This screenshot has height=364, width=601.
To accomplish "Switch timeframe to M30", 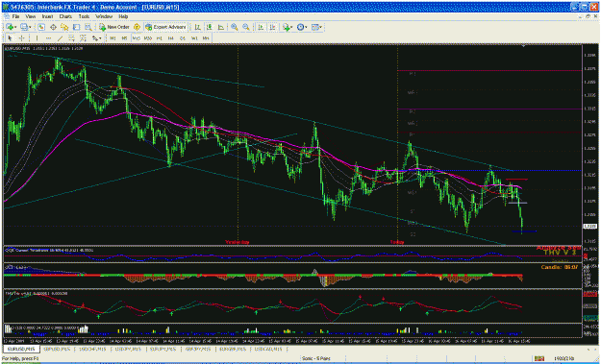I will tap(148, 38).
